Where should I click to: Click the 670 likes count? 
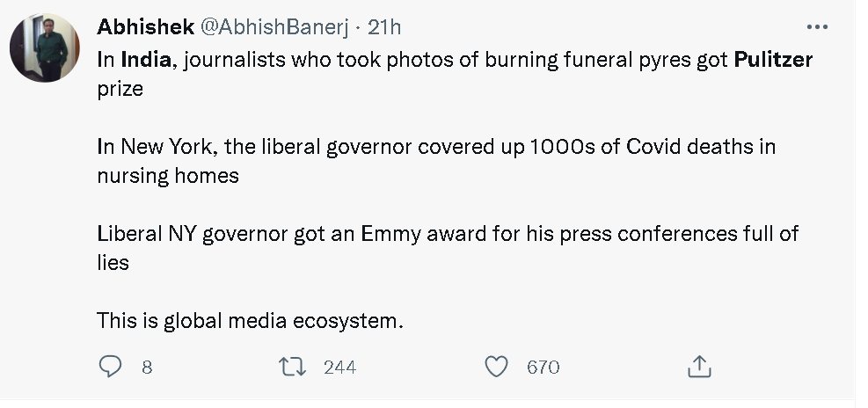tap(543, 368)
